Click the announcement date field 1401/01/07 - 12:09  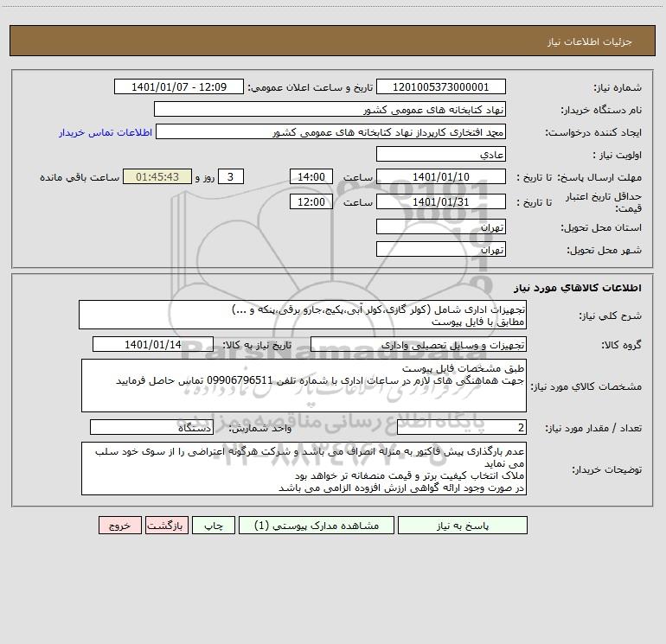[x=179, y=86]
